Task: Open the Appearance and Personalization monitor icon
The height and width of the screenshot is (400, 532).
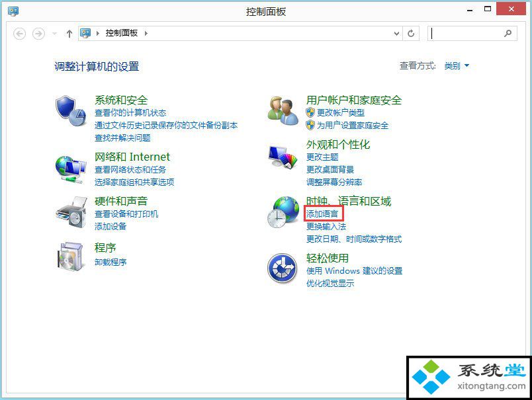Action: click(283, 157)
